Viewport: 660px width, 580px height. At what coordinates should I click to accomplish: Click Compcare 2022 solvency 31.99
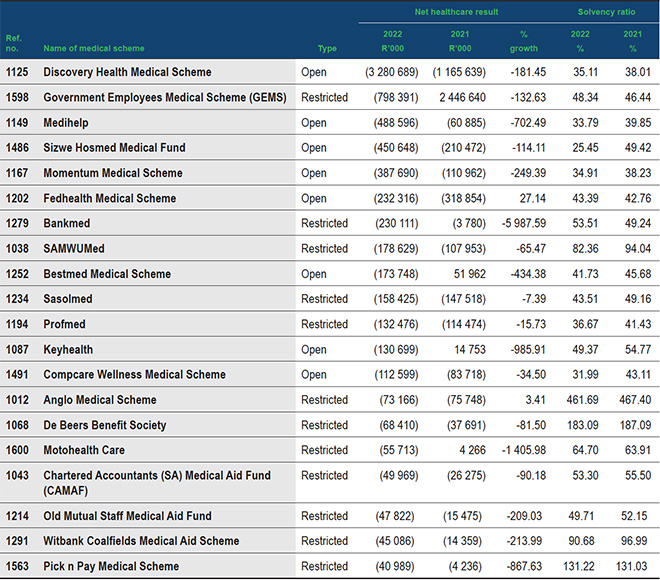[585, 375]
